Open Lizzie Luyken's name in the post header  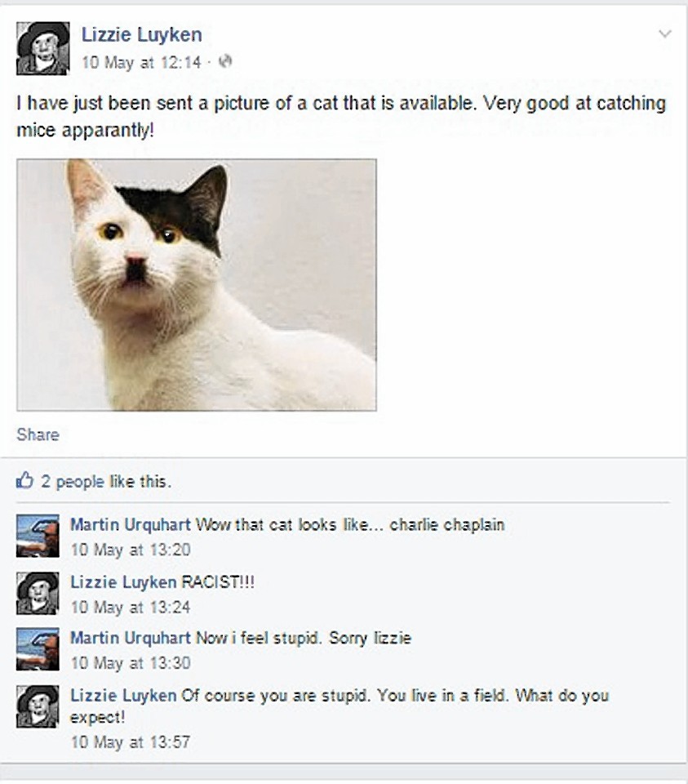coord(142,34)
